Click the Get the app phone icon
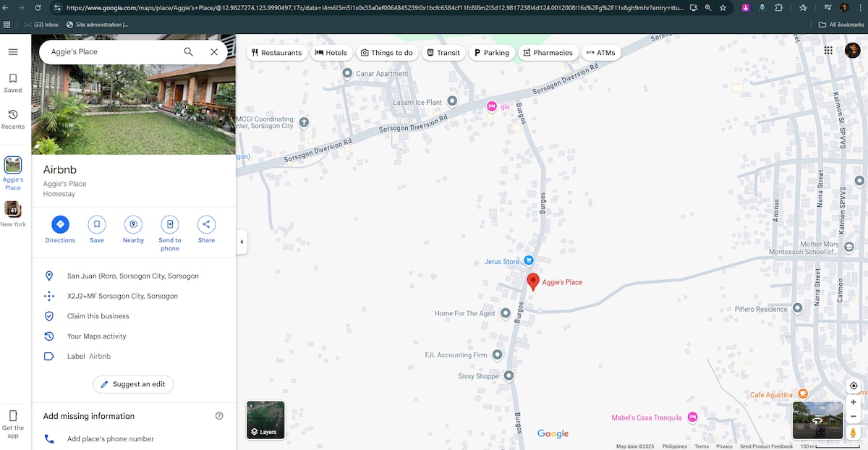Screen dimensions: 868x450 (x=13, y=416)
